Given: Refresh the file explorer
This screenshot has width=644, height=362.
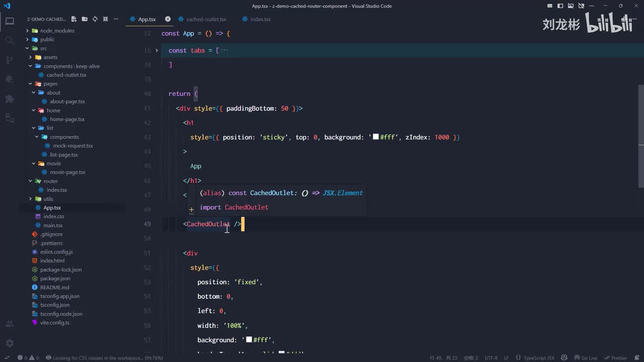Looking at the screenshot, I should click(95, 19).
